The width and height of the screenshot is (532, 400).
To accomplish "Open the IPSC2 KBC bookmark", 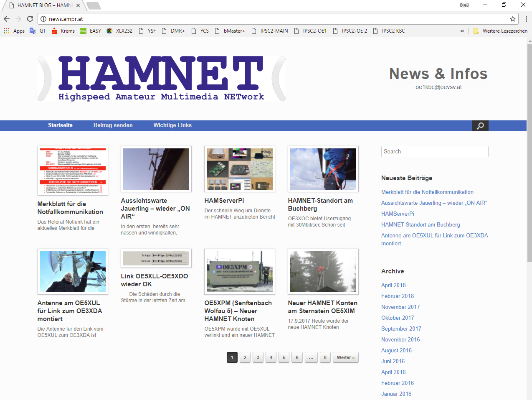I will pos(389,31).
